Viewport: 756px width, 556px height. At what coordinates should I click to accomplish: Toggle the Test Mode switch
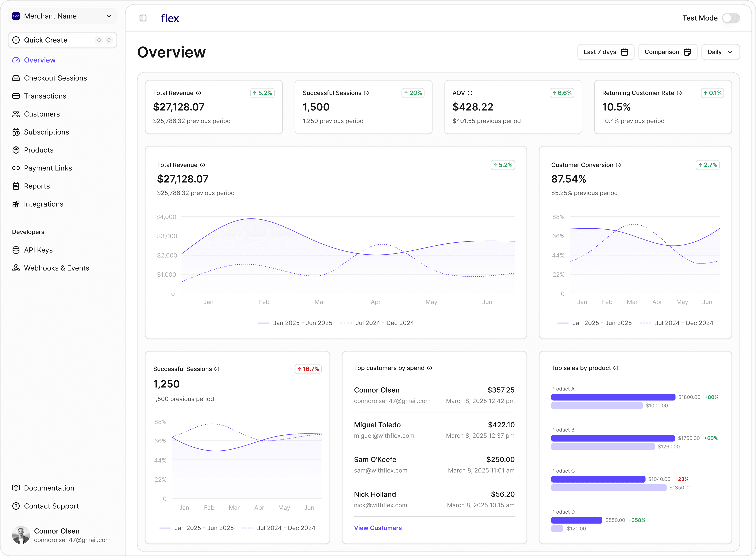click(x=731, y=18)
